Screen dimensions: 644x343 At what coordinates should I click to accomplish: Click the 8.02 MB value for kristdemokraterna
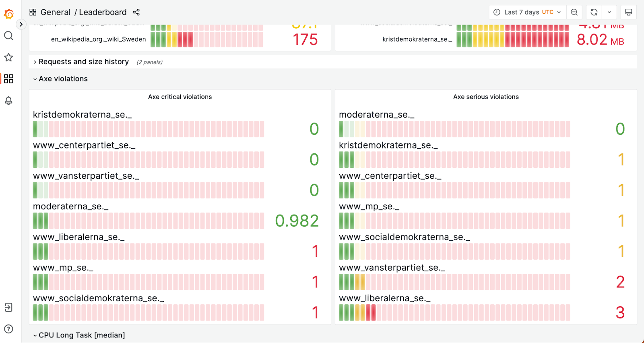pyautogui.click(x=600, y=39)
